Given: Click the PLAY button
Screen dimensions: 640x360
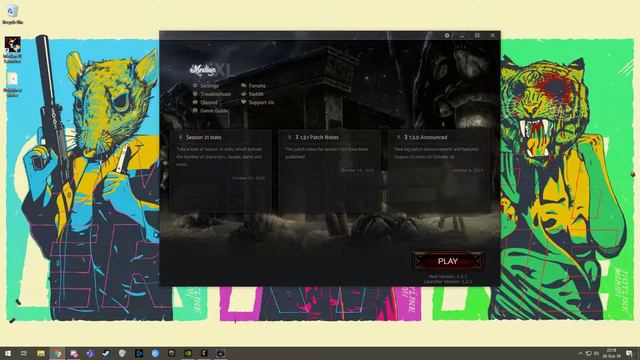Looking at the screenshot, I should [x=448, y=261].
